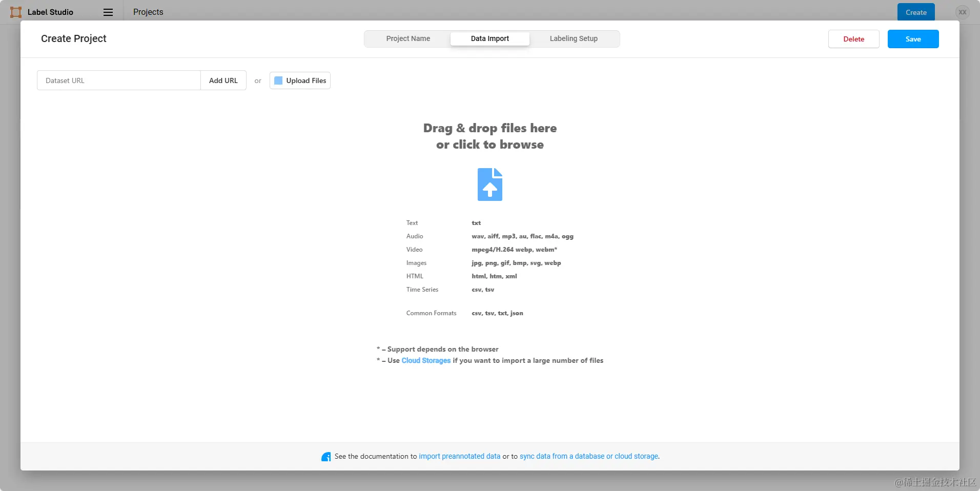
Task: Click the documentation icon near the footer note
Action: pos(326,456)
